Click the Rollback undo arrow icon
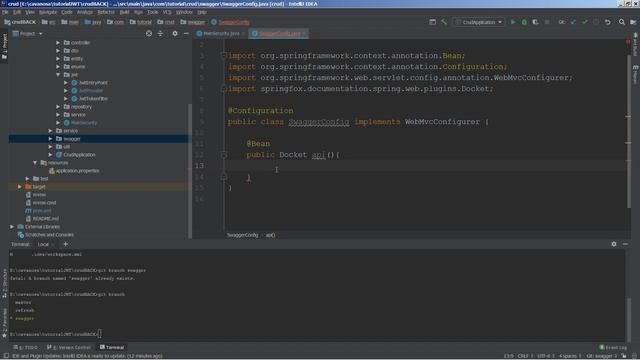 click(608, 22)
